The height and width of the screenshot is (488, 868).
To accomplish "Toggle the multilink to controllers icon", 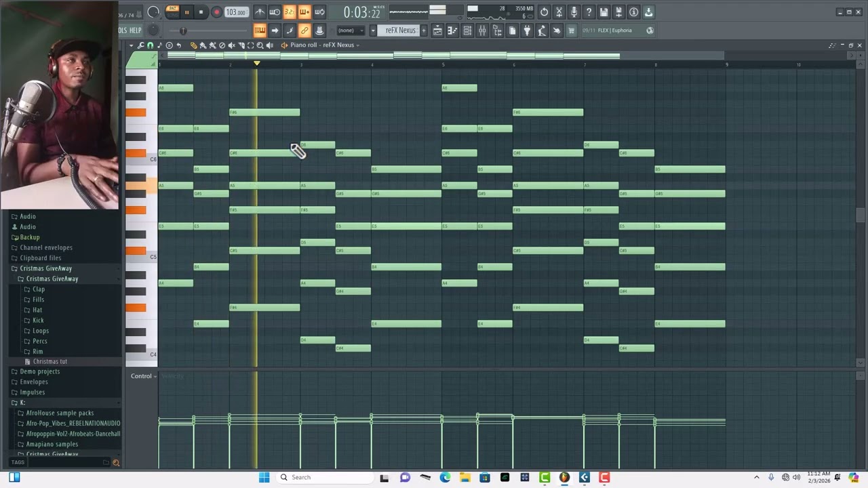I will [304, 30].
